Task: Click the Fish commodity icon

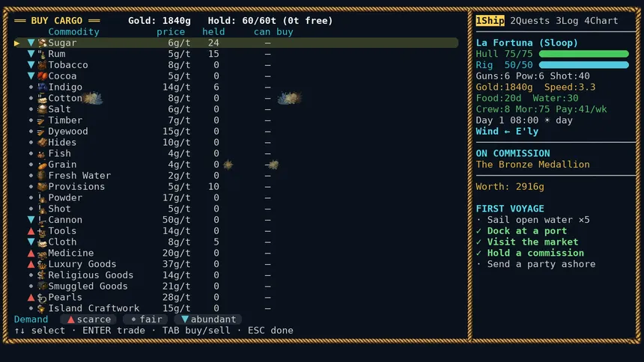Action: 42,153
